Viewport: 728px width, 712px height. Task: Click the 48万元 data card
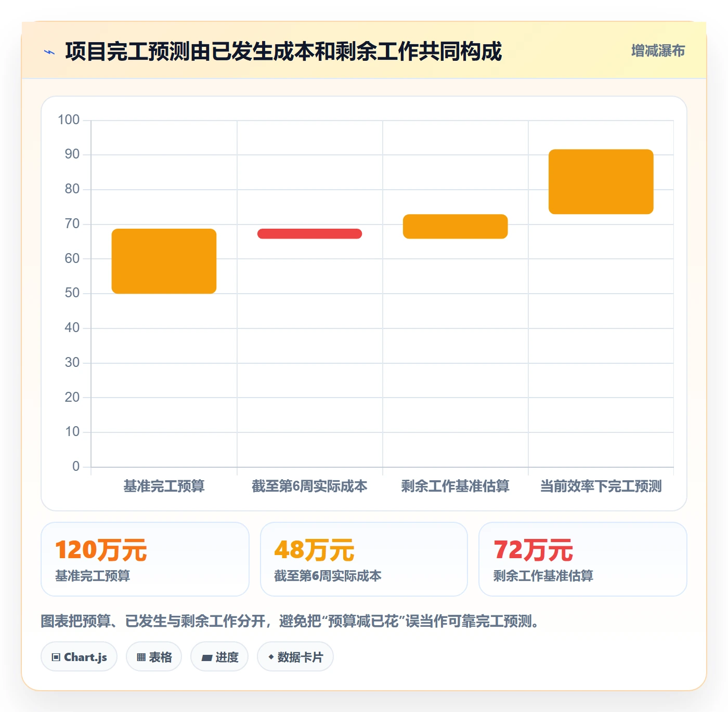[x=364, y=559]
